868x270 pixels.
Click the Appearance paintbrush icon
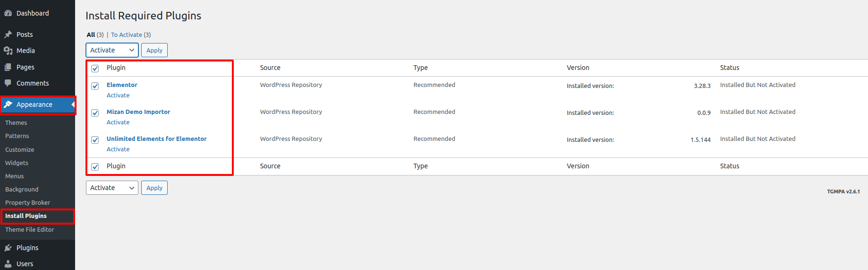[x=8, y=105]
